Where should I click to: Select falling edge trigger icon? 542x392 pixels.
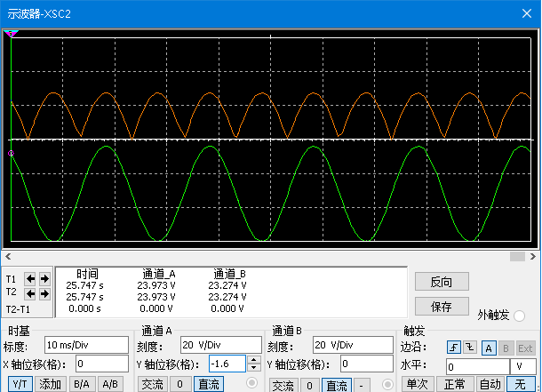(470, 348)
